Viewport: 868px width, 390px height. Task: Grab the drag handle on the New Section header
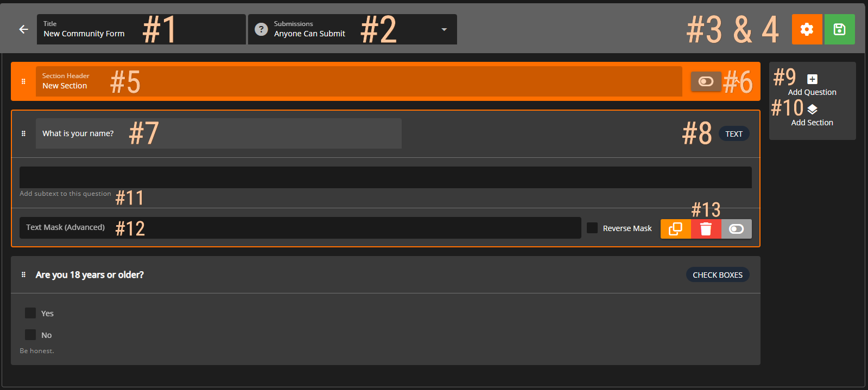[x=23, y=81]
